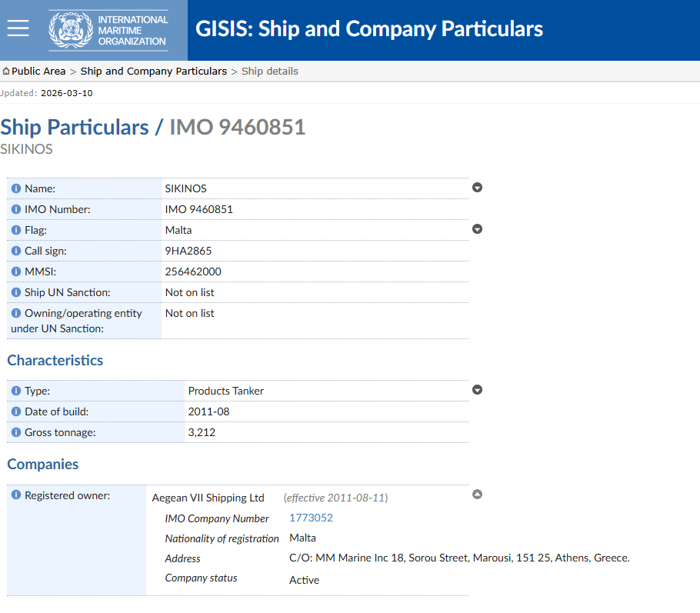Click the Date of build info icon
This screenshot has width=700, height=613.
point(16,411)
